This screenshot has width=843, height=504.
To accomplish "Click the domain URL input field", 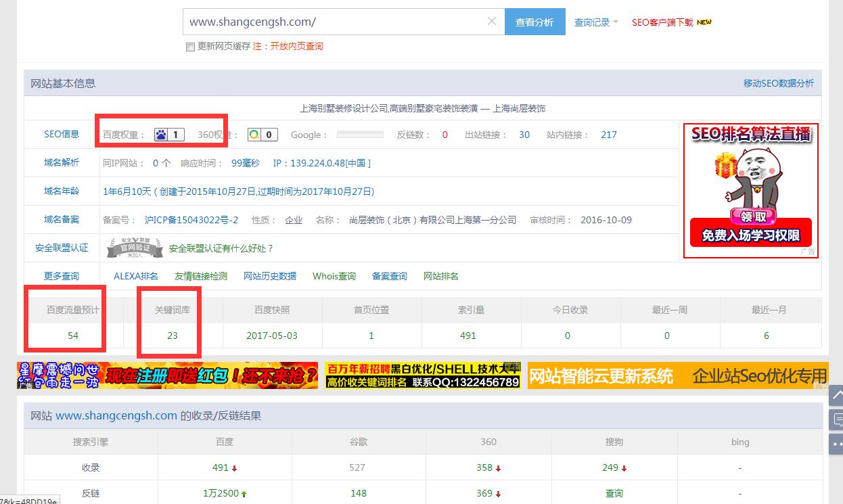I will pos(335,22).
